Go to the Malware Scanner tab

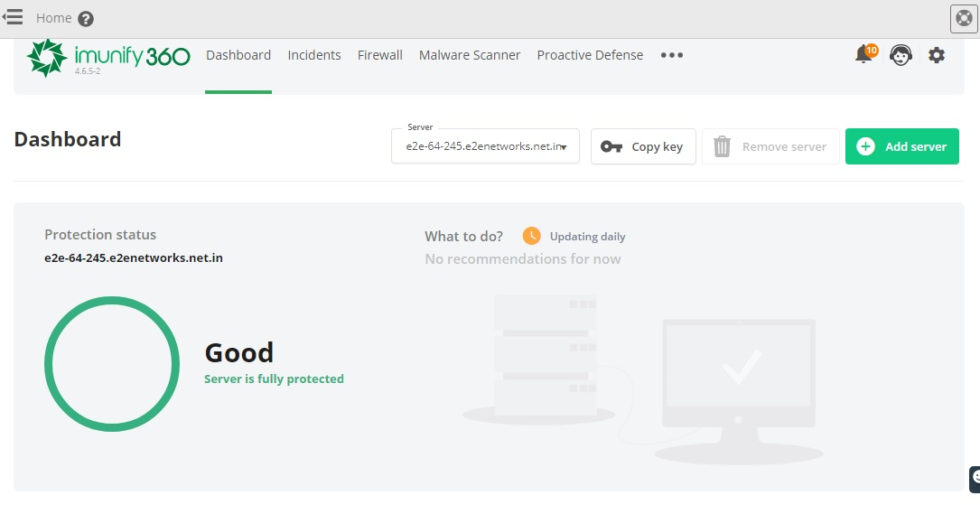click(x=470, y=55)
